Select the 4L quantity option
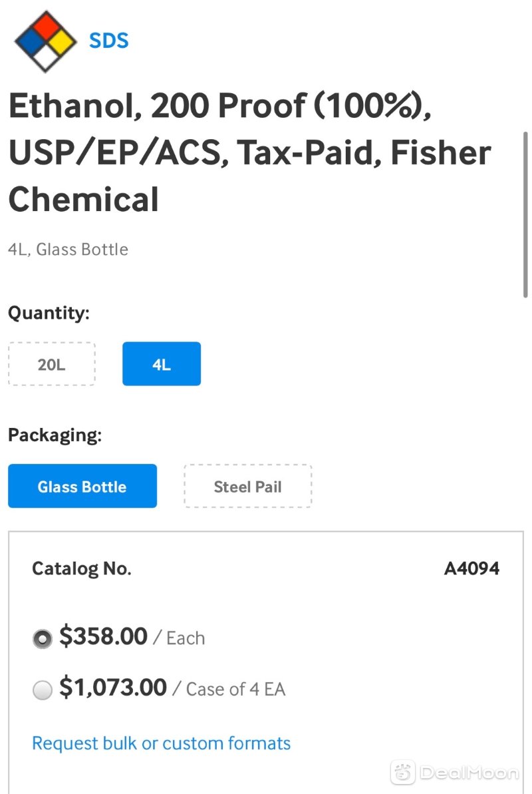Image resolution: width=532 pixels, height=794 pixels. [162, 364]
